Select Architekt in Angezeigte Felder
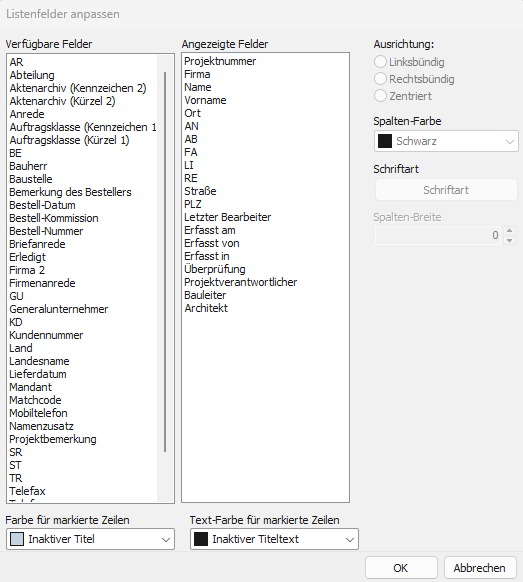523x582 pixels. click(x=206, y=308)
